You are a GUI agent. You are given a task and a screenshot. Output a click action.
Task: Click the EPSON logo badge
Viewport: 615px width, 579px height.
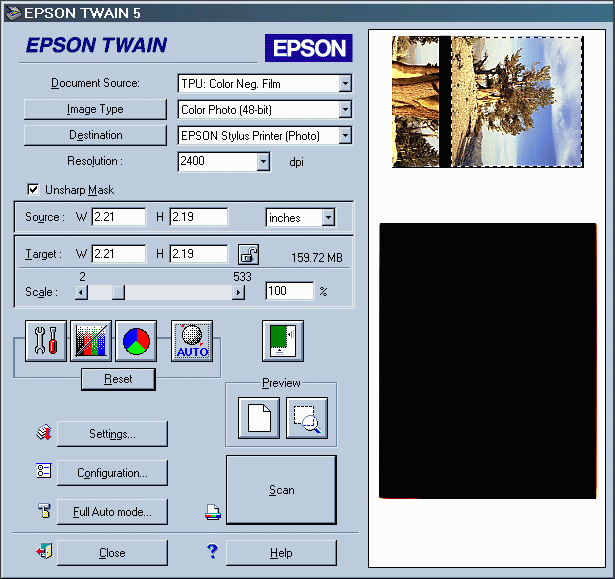[309, 48]
